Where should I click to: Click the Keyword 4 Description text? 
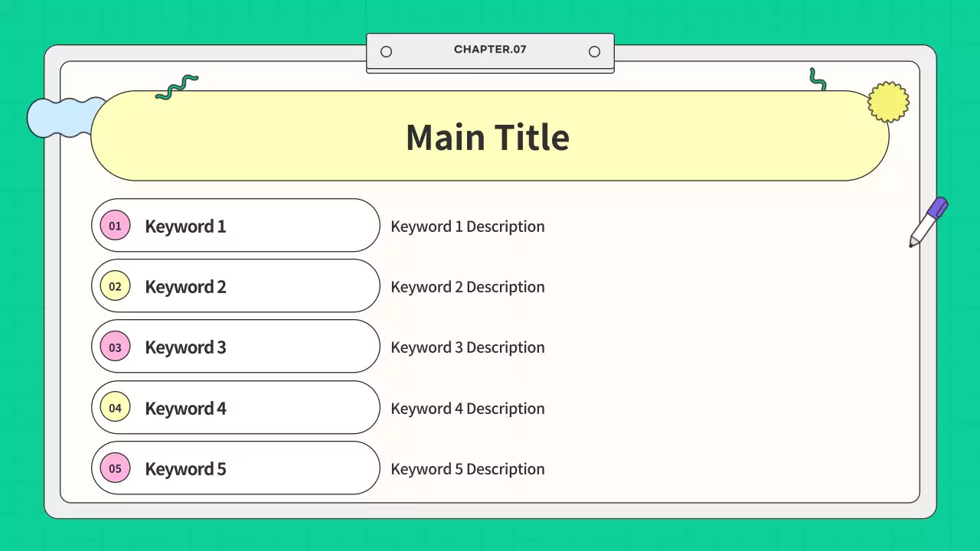tap(467, 409)
